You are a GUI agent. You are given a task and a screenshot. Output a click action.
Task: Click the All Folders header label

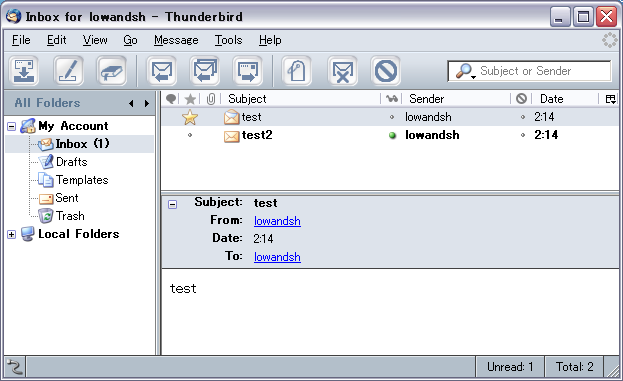[x=48, y=103]
